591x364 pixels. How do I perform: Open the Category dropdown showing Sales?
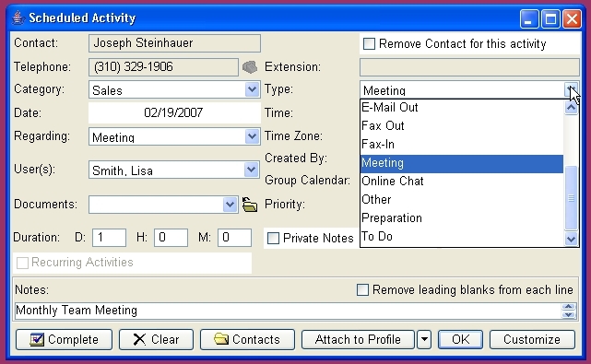[x=252, y=89]
